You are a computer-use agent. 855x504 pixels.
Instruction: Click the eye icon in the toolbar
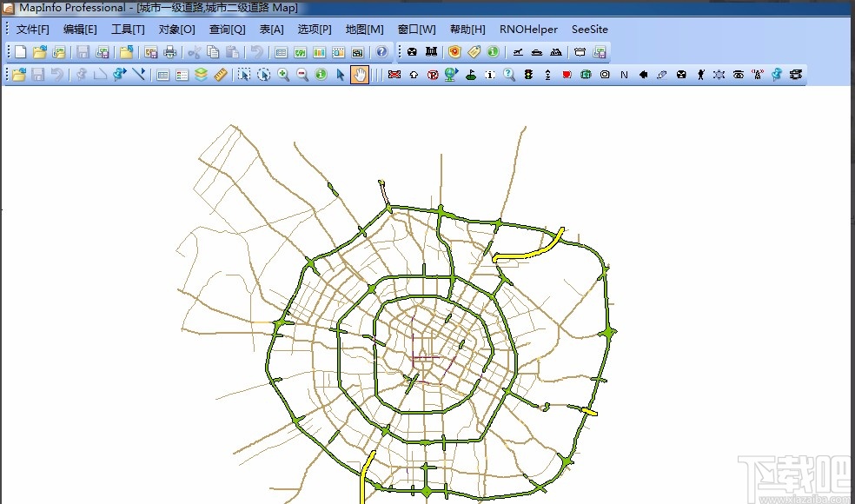(739, 74)
